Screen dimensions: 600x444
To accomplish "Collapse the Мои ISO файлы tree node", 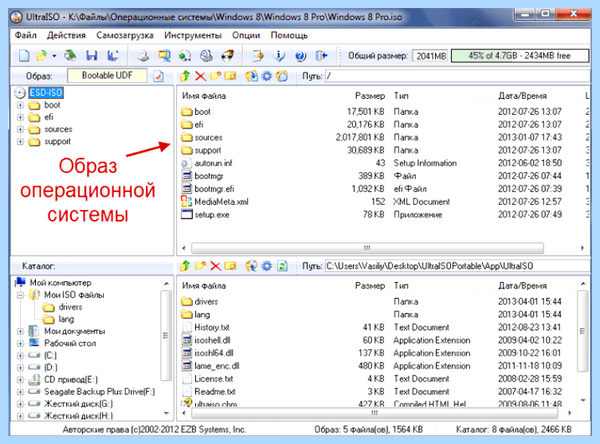I will [20, 295].
